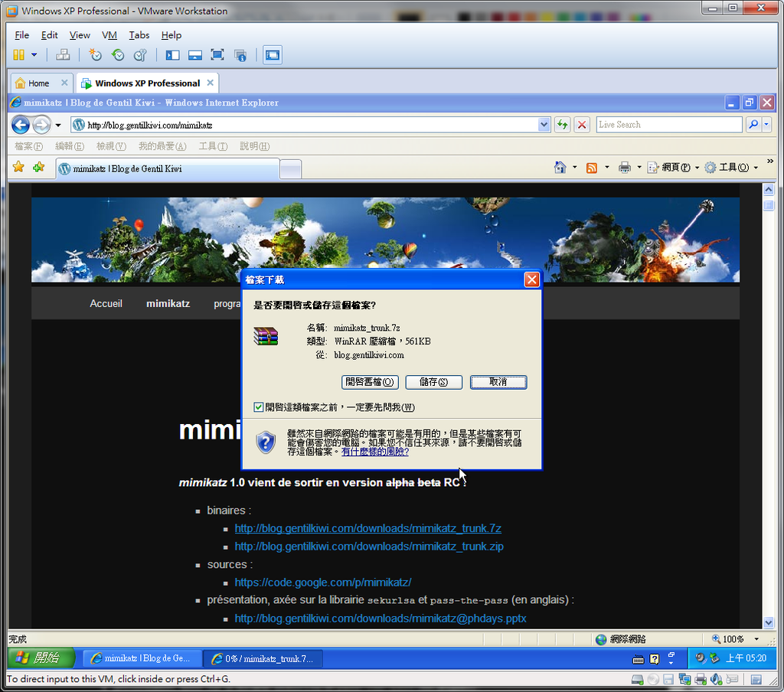Click the RSS feeds icon
The width and height of the screenshot is (784, 692).
tap(592, 168)
